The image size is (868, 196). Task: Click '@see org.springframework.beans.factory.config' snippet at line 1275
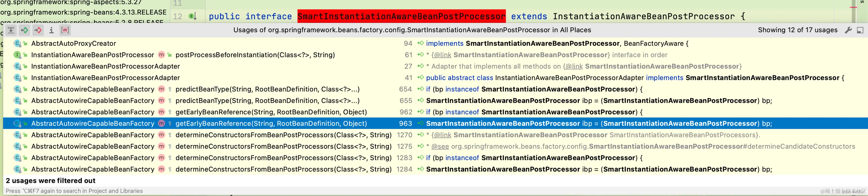(x=509, y=146)
